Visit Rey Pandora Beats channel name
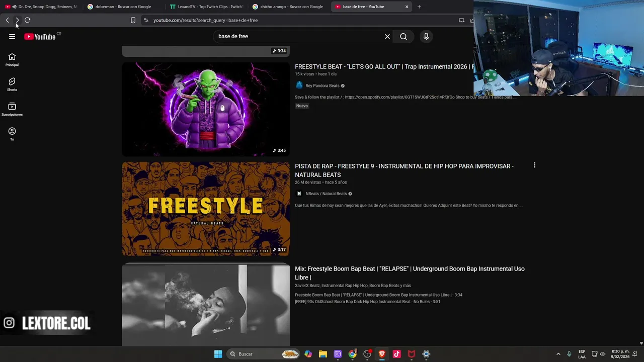Viewport: 644px width, 362px height. point(323,85)
